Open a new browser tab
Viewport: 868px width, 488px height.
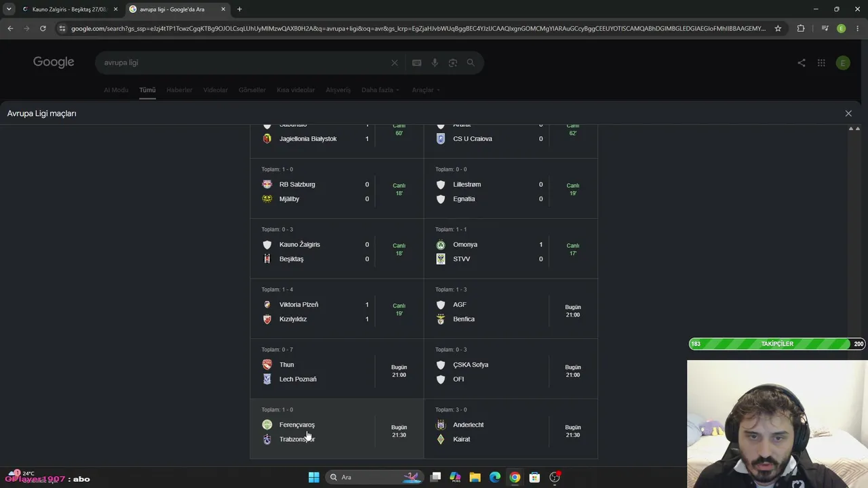tap(239, 9)
